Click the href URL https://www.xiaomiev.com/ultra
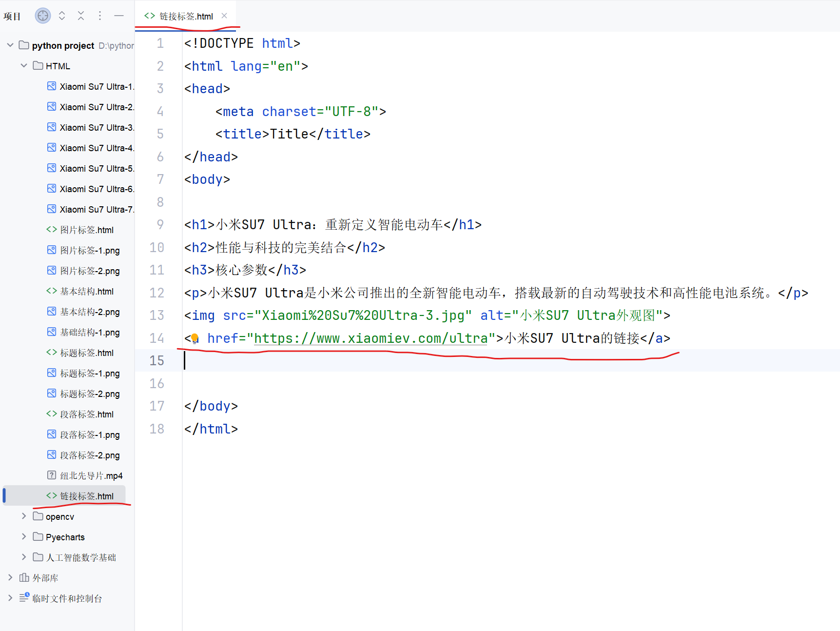This screenshot has height=631, width=840. coord(371,338)
